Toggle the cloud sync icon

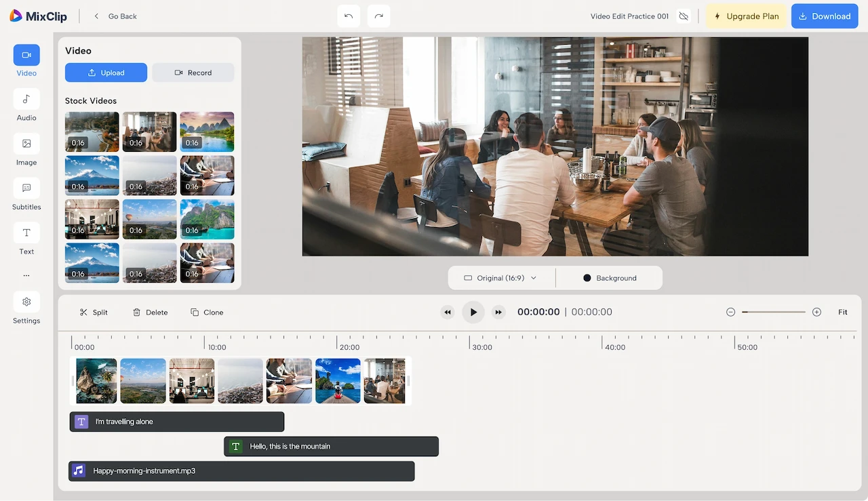point(684,16)
